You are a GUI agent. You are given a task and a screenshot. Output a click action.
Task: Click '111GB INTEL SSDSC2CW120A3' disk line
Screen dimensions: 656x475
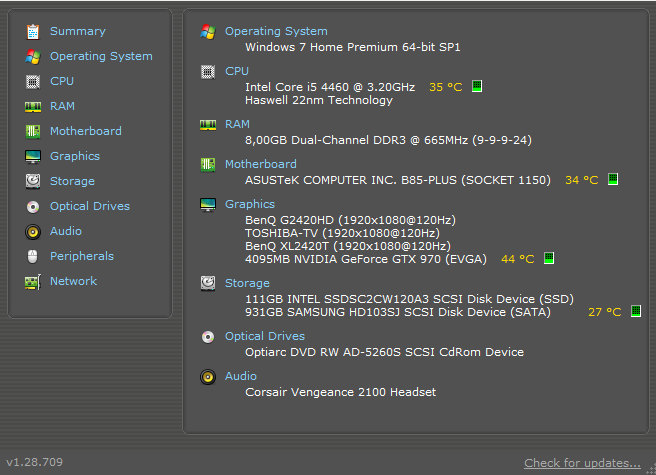409,299
